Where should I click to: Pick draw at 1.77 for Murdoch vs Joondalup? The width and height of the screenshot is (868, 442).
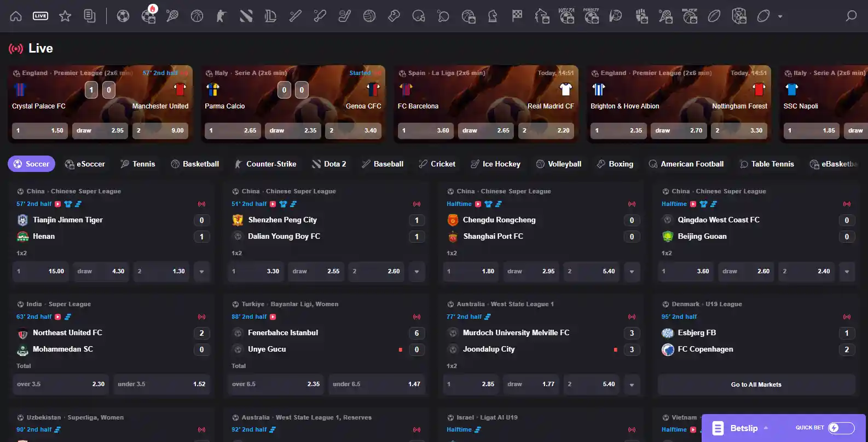[531, 384]
